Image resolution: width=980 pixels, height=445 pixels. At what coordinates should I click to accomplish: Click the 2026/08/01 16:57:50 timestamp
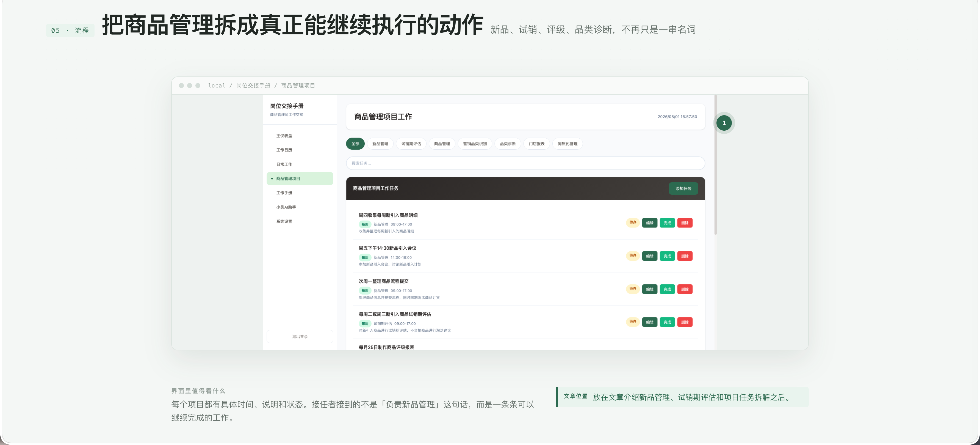(677, 117)
